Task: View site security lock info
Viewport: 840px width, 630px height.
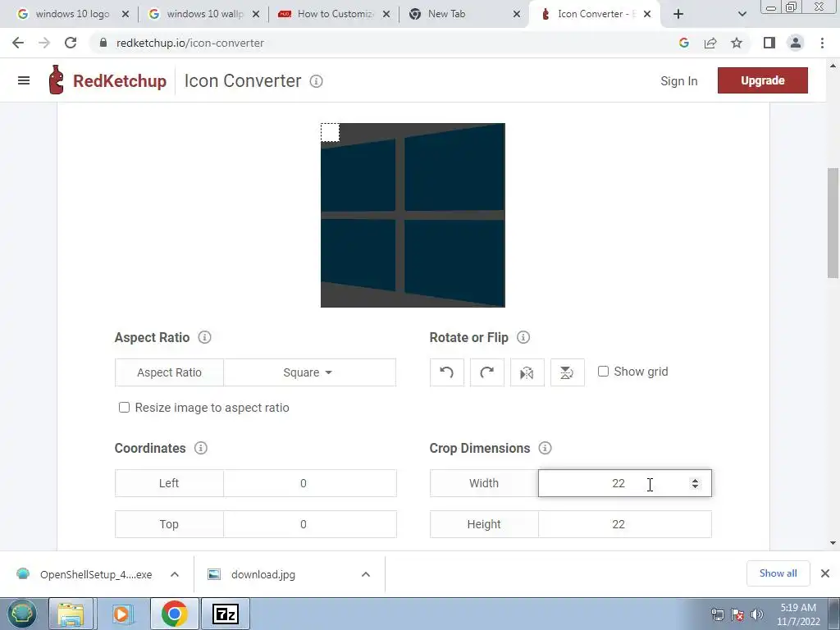Action: click(103, 43)
